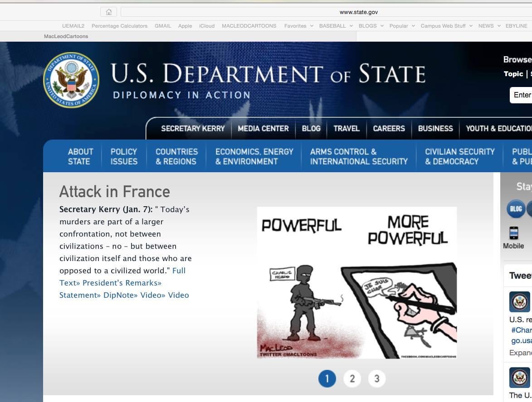This screenshot has height=402, width=532.
Task: Click the Expand link under the tweet
Action: [521, 353]
